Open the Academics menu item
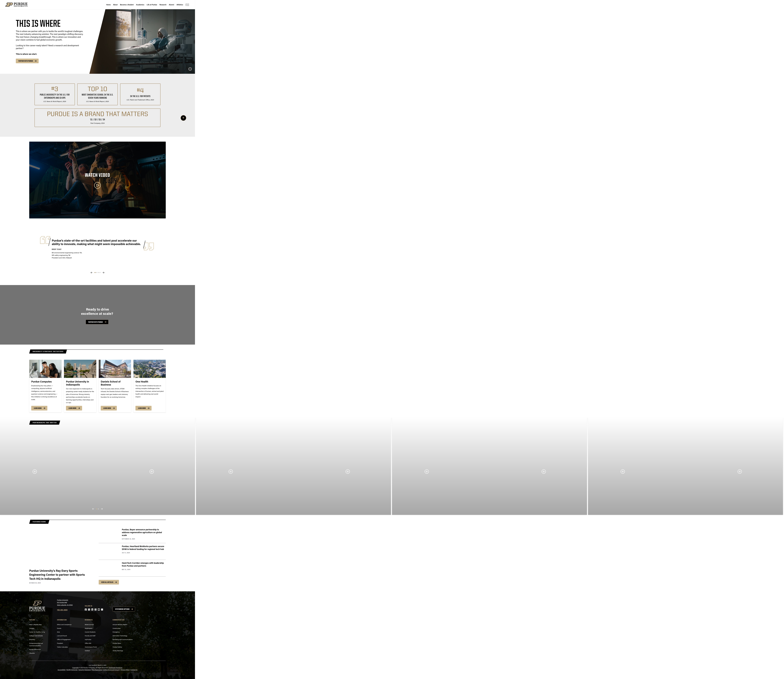This screenshot has width=784, height=679. tap(140, 5)
